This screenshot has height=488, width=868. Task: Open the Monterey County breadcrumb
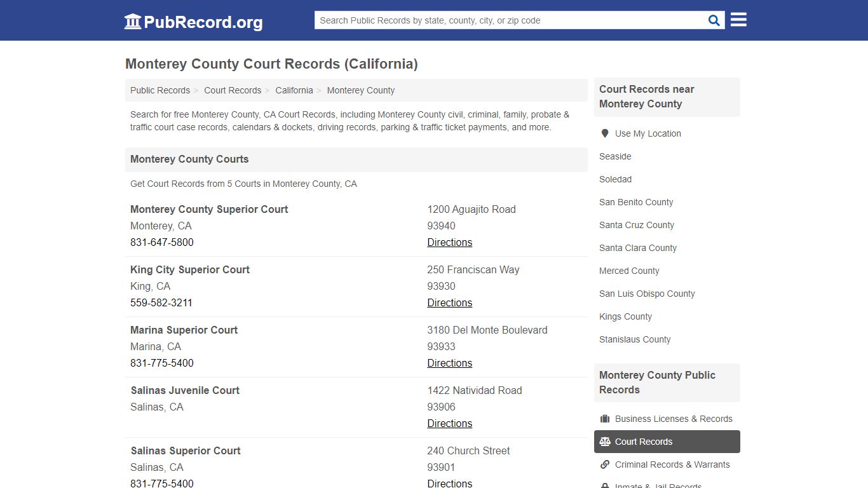[361, 90]
